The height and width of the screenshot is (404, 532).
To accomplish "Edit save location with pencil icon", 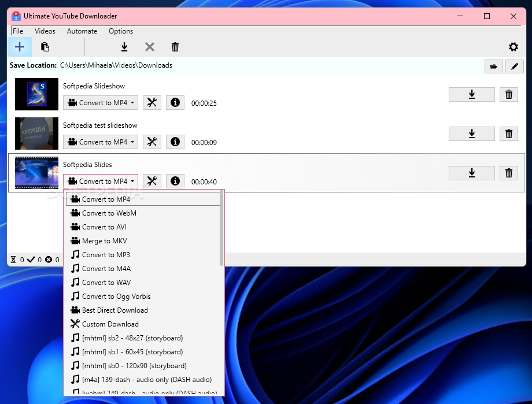I will [514, 66].
